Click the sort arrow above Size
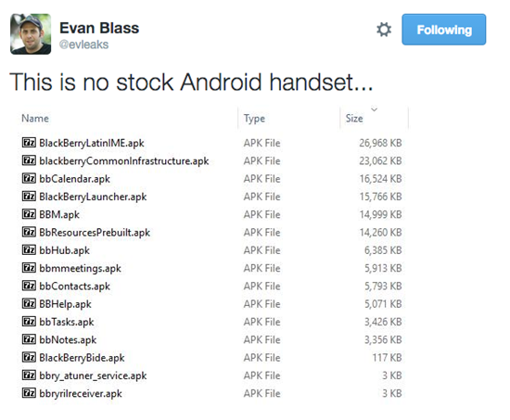The width and height of the screenshot is (510, 420). click(375, 109)
